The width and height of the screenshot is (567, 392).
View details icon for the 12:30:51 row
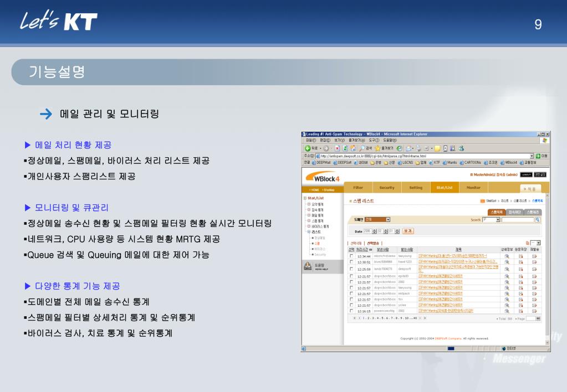pos(507,262)
